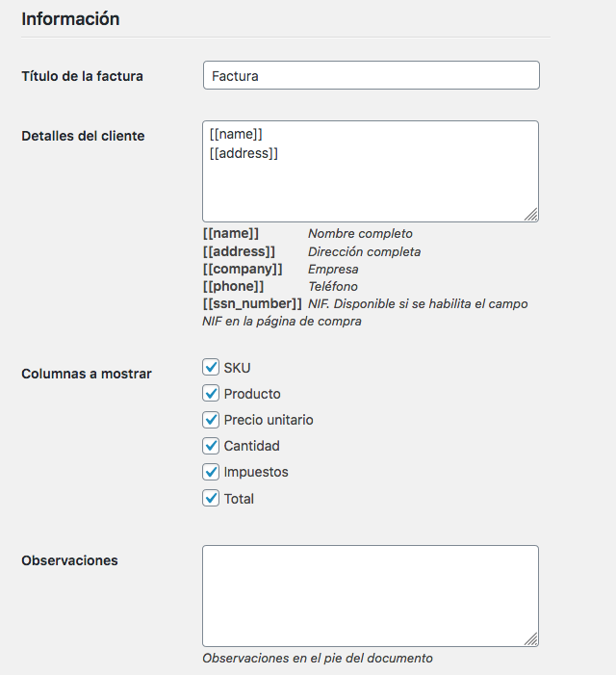This screenshot has height=675, width=616.
Task: Click the [[ssn_number]] placeholder tag
Action: (252, 304)
